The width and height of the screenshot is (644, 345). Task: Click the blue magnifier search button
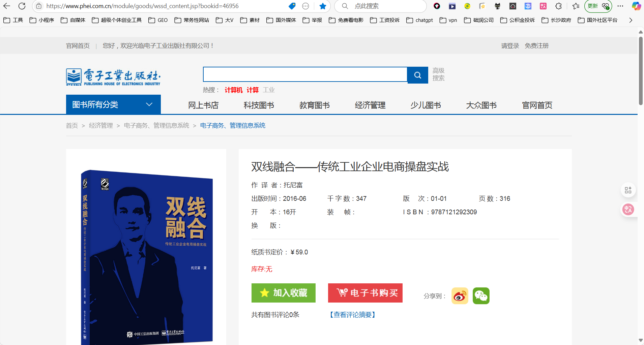click(417, 75)
